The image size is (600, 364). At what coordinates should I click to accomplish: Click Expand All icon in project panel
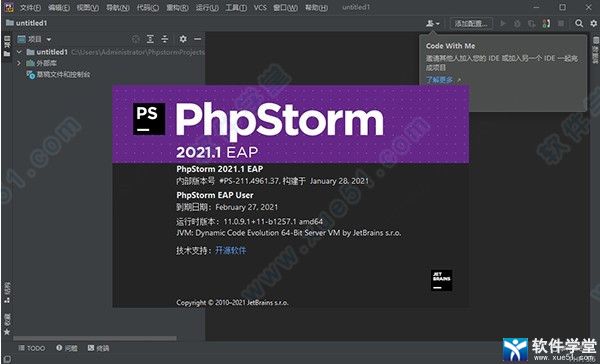click(150, 39)
